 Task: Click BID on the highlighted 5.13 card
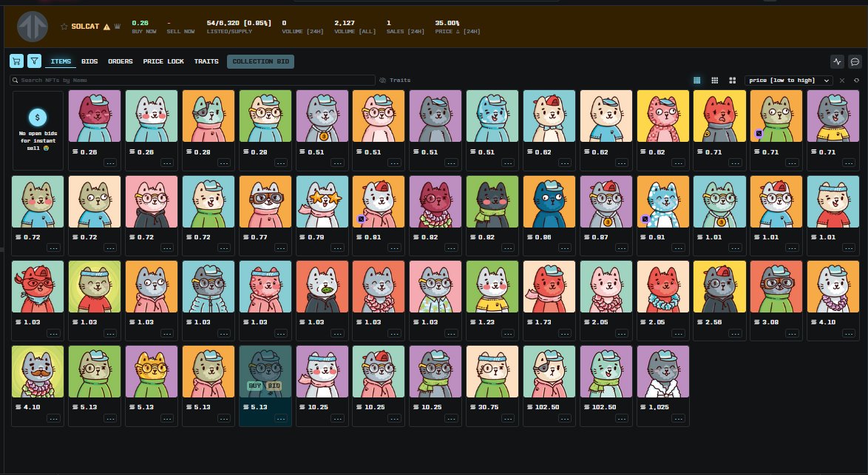(x=274, y=386)
